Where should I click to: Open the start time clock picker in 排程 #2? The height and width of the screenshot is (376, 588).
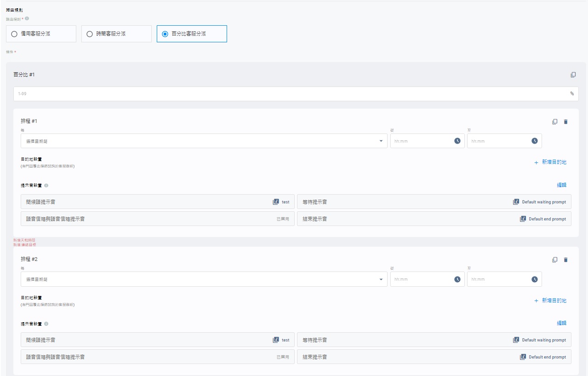(x=457, y=279)
